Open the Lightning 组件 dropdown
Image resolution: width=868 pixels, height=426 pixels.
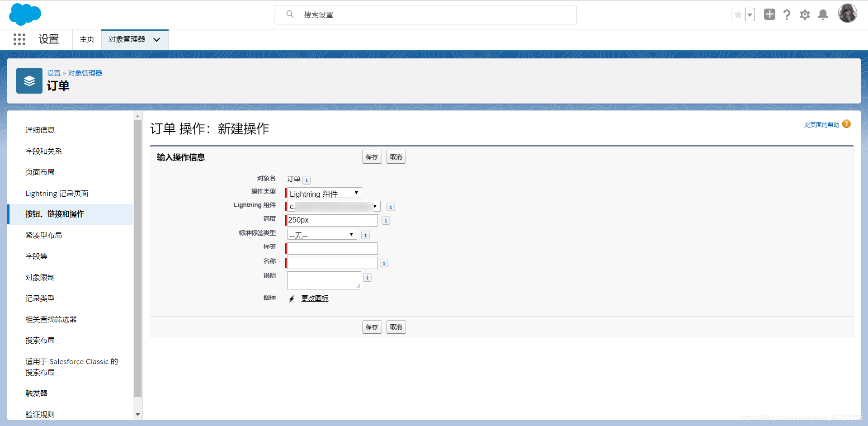pyautogui.click(x=334, y=207)
